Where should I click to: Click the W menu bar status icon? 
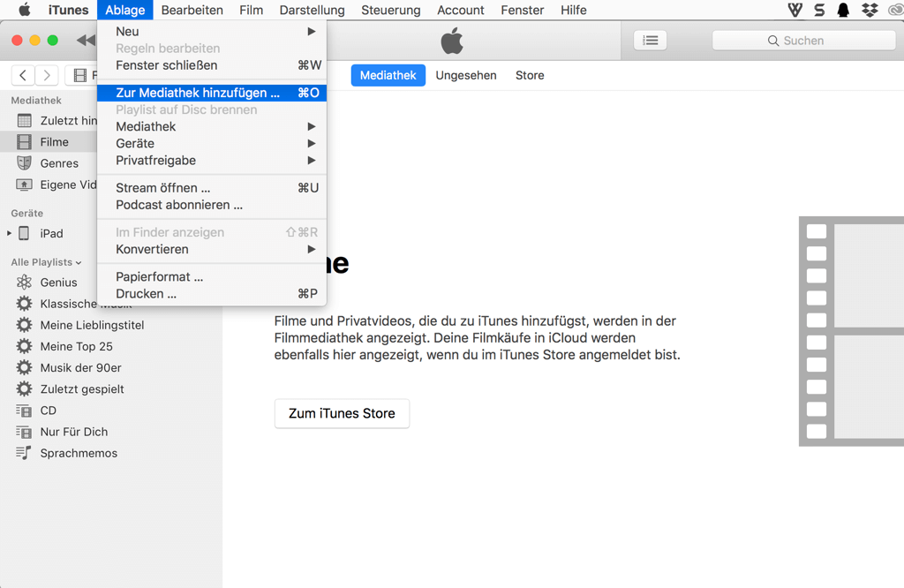795,10
